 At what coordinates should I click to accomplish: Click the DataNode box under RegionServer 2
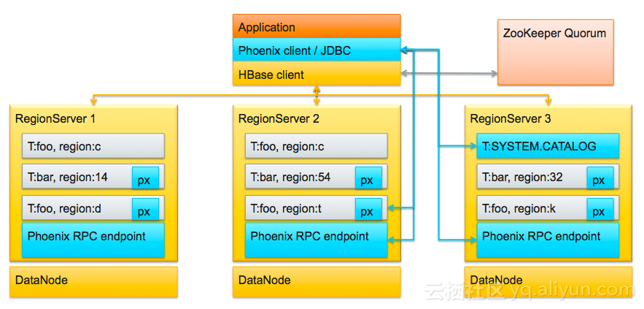[x=317, y=282]
